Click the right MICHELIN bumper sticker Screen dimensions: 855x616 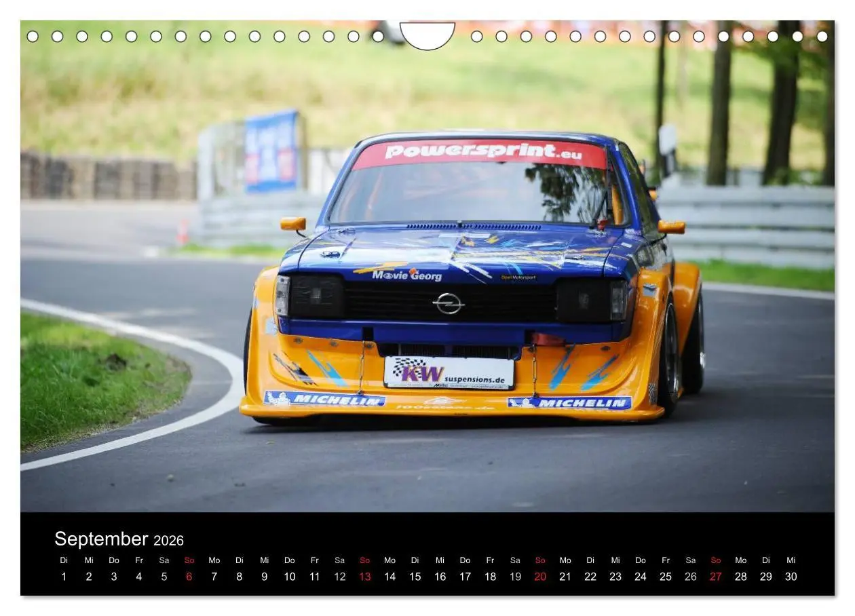tap(569, 403)
